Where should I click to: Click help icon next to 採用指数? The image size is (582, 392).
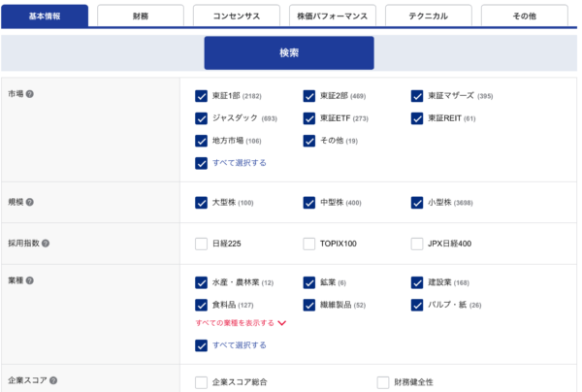click(x=46, y=243)
